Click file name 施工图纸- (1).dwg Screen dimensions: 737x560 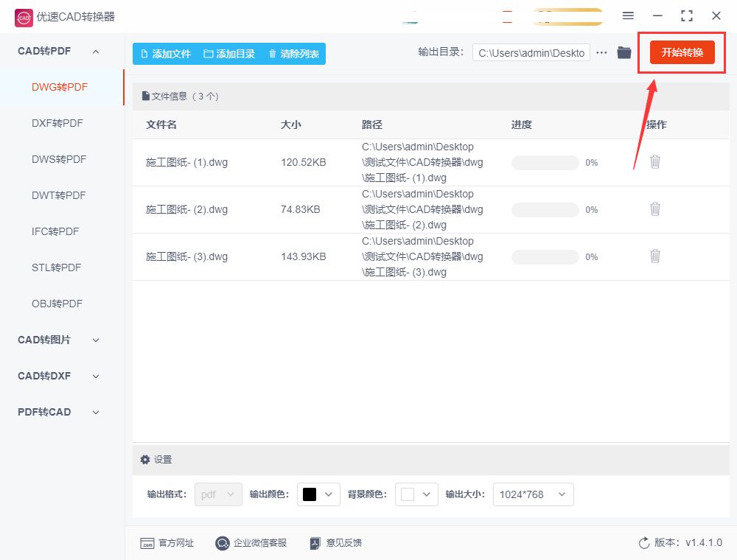click(x=186, y=163)
